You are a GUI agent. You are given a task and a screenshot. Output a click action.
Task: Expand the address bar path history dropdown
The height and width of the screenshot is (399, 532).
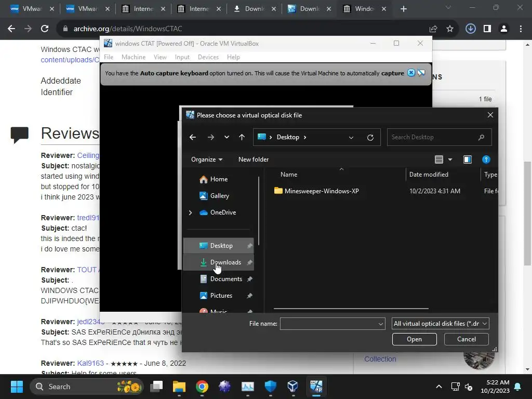(351, 137)
